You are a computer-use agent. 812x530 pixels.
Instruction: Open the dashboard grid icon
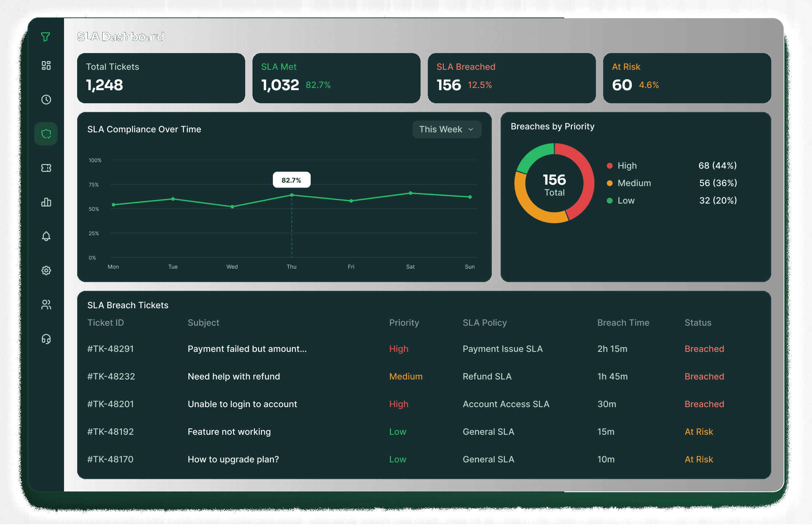[x=46, y=65]
